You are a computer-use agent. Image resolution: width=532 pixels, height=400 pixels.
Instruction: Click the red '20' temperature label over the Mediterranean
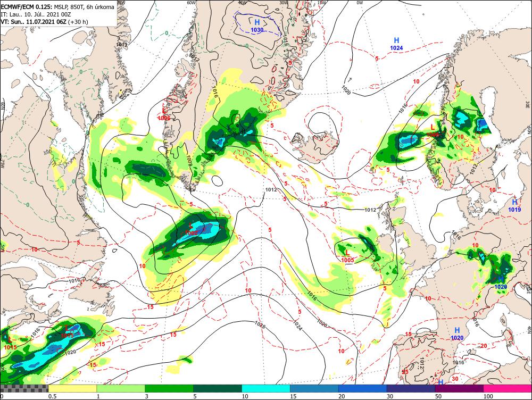coord(484,346)
